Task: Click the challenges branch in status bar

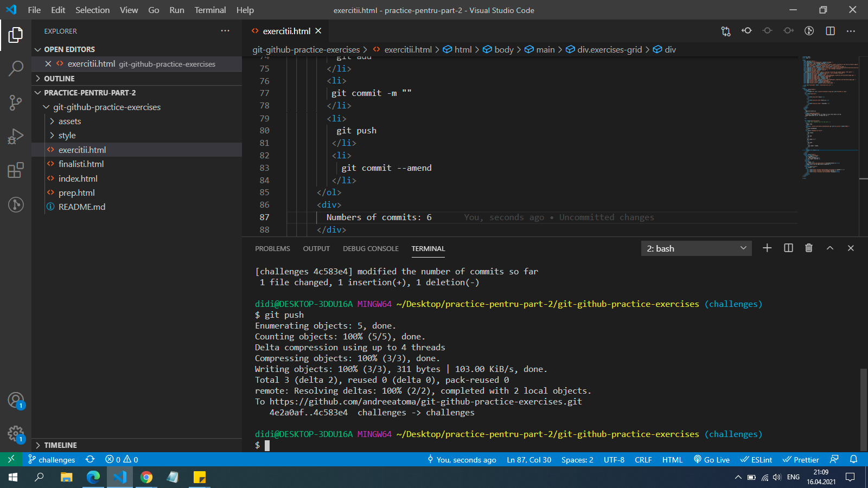Action: [x=52, y=460]
